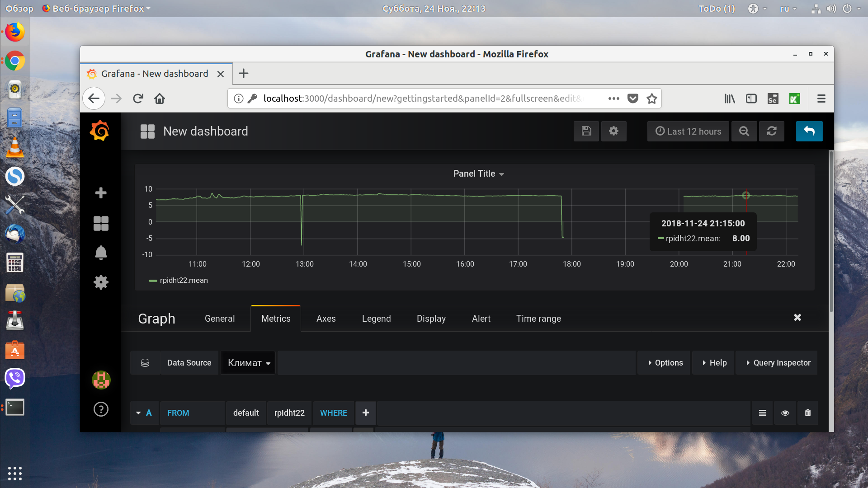The width and height of the screenshot is (868, 488).
Task: Collapse query A row arrow
Action: pyautogui.click(x=138, y=413)
